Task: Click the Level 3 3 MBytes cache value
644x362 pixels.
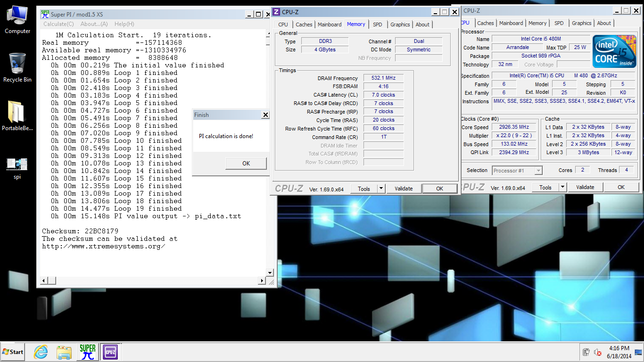Action: pyautogui.click(x=588, y=153)
